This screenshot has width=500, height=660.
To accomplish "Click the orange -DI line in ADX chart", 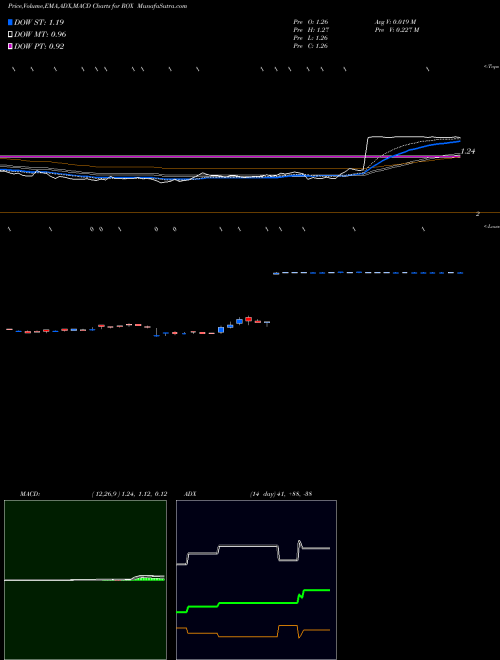I will point(253,636).
